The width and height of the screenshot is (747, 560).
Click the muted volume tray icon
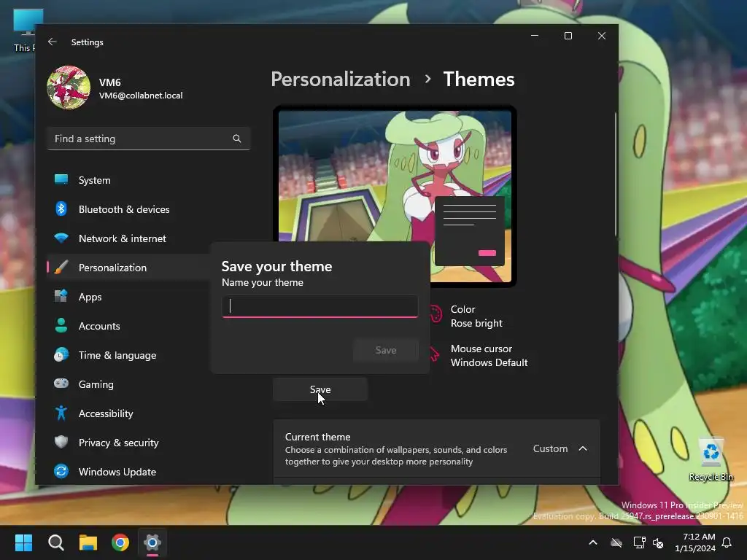pos(659,542)
